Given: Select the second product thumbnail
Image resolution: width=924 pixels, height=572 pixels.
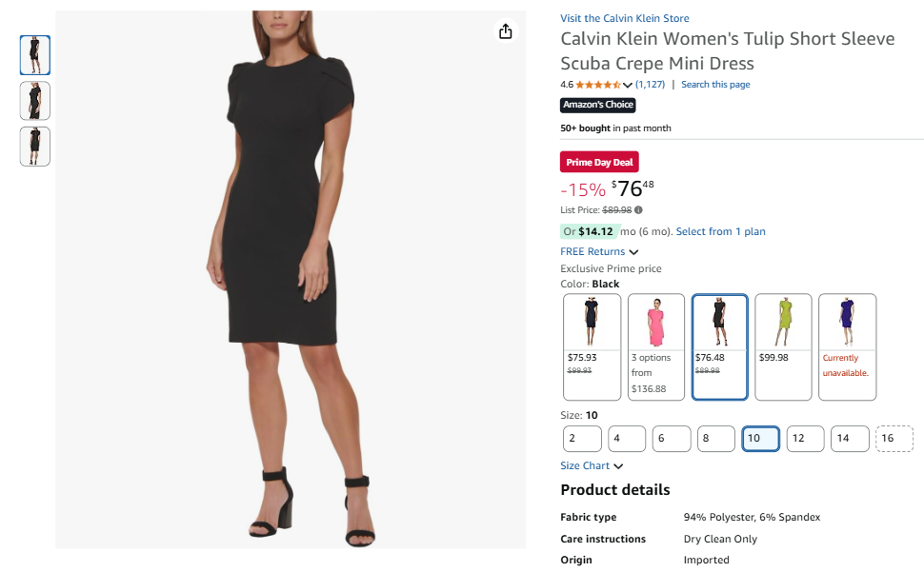Looking at the screenshot, I should (34, 101).
